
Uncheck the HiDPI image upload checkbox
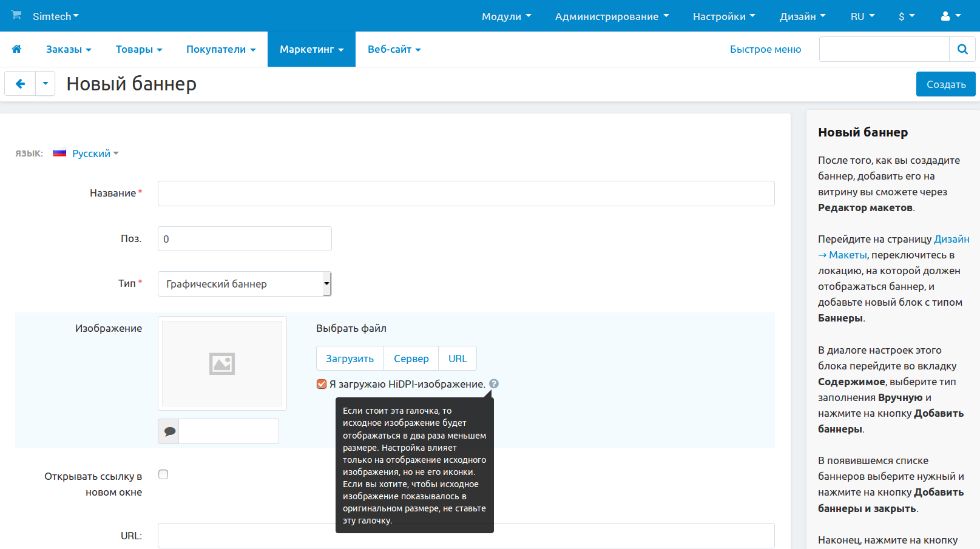(322, 384)
